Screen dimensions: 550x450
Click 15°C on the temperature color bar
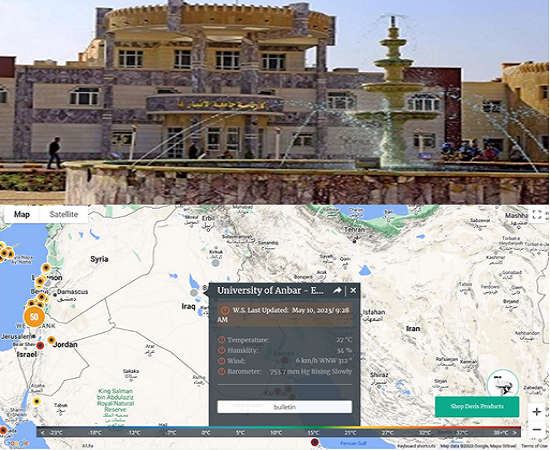[x=313, y=432]
